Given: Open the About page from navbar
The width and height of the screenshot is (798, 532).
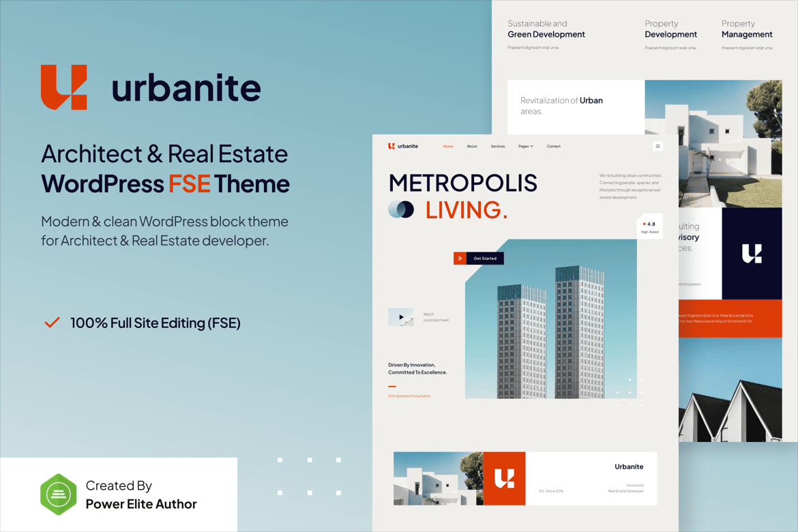Looking at the screenshot, I should pyautogui.click(x=471, y=146).
